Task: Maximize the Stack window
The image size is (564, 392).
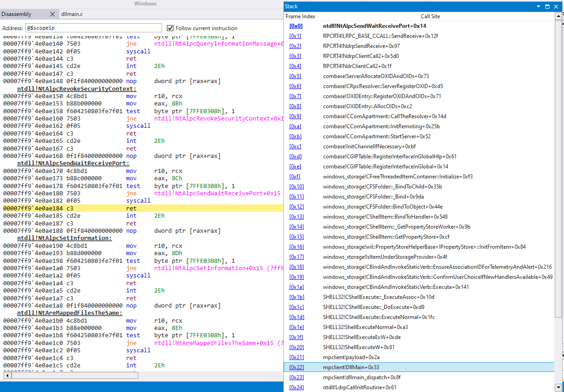Action: [547, 6]
